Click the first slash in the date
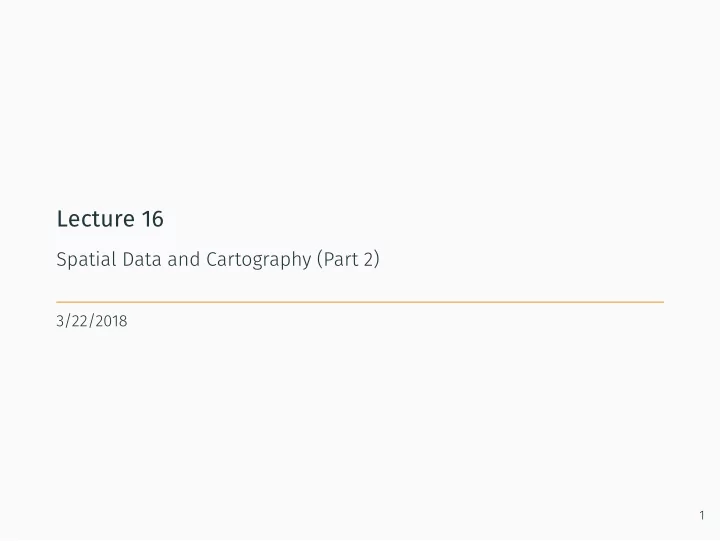720x541 pixels. click(x=67, y=321)
